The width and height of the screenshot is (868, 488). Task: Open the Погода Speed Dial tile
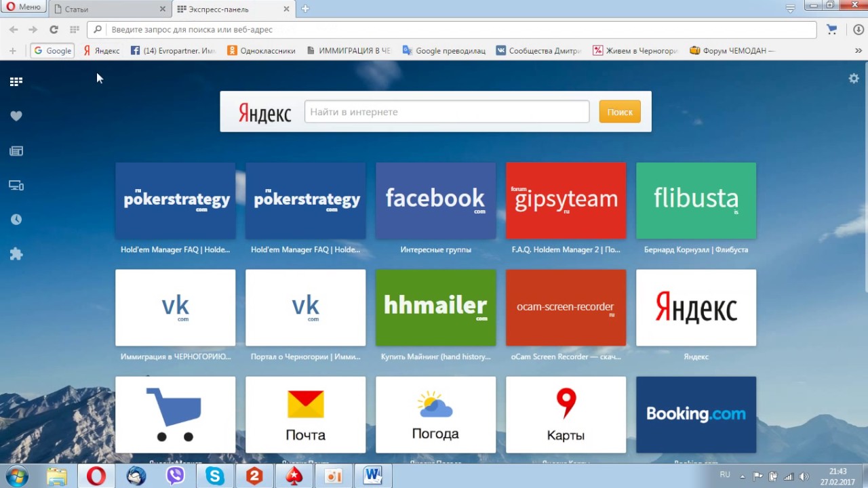(x=436, y=415)
